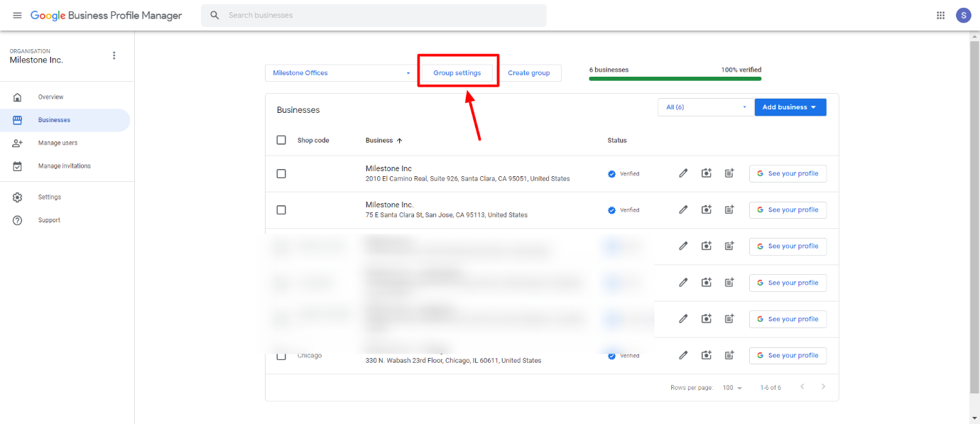Image resolution: width=980 pixels, height=424 pixels.
Task: Click the search magnifier icon
Action: pos(214,15)
